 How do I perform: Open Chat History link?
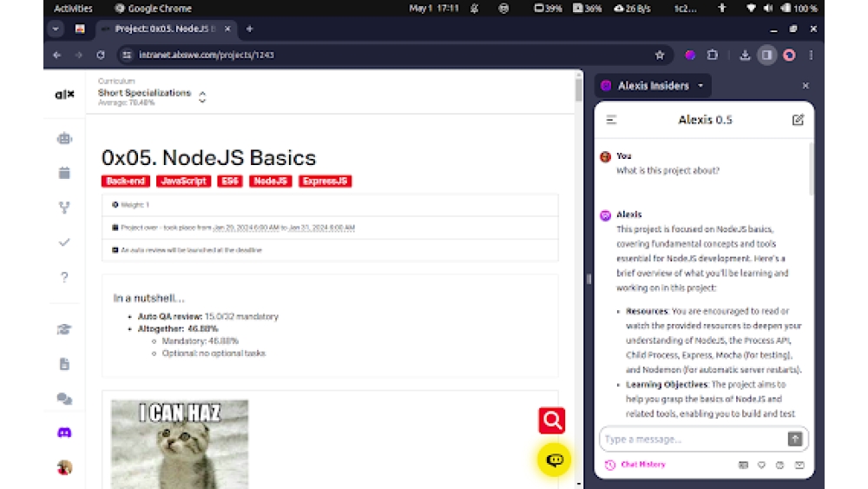point(635,465)
